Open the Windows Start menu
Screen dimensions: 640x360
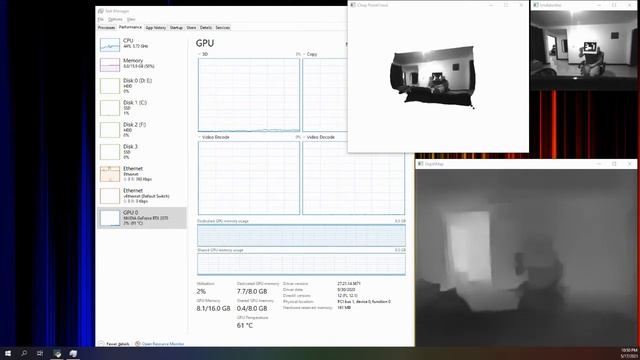[8, 353]
